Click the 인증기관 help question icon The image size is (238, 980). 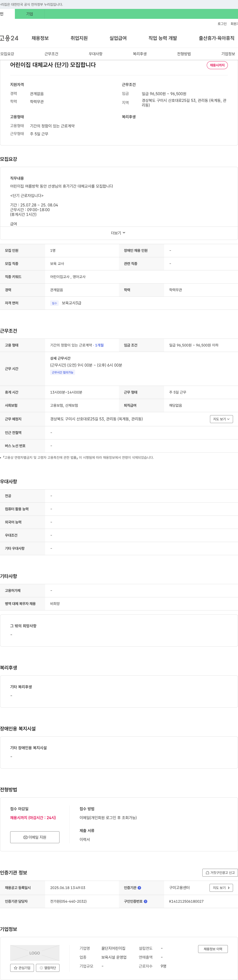[x=139, y=888]
